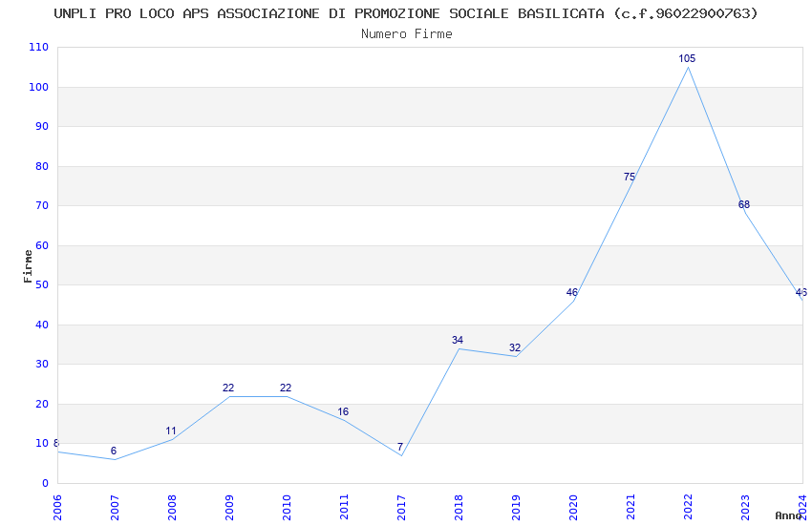
Task: Click the y-axis tick label 40
Action: coord(42,325)
